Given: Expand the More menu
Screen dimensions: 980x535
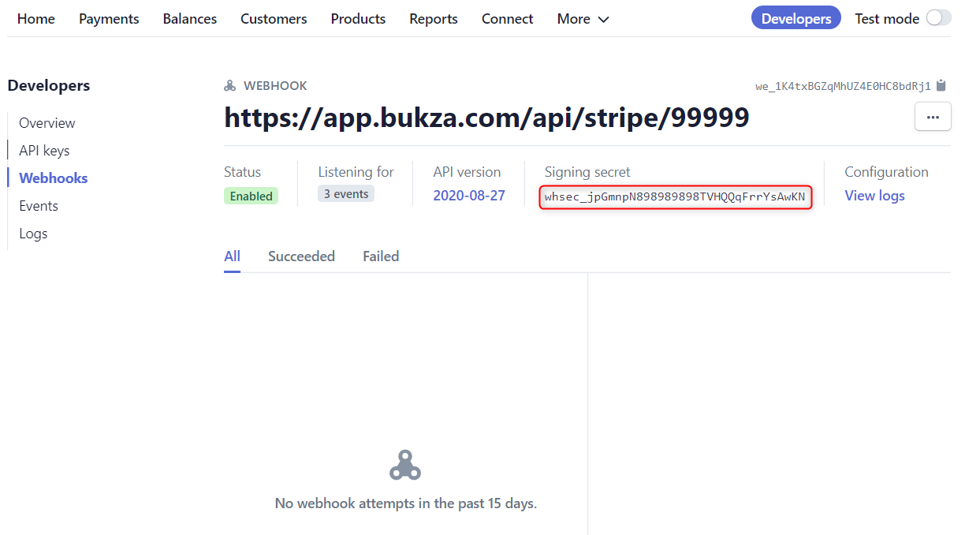Looking at the screenshot, I should pos(583,19).
